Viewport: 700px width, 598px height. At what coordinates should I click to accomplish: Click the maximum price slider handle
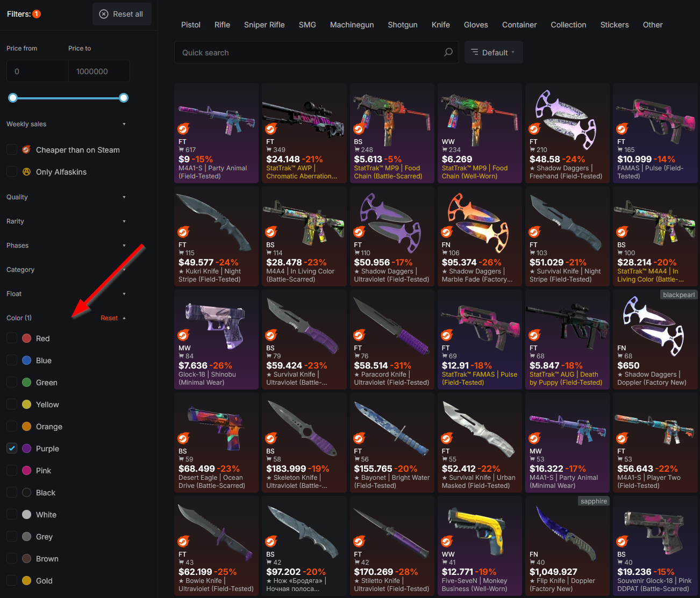pyautogui.click(x=124, y=98)
